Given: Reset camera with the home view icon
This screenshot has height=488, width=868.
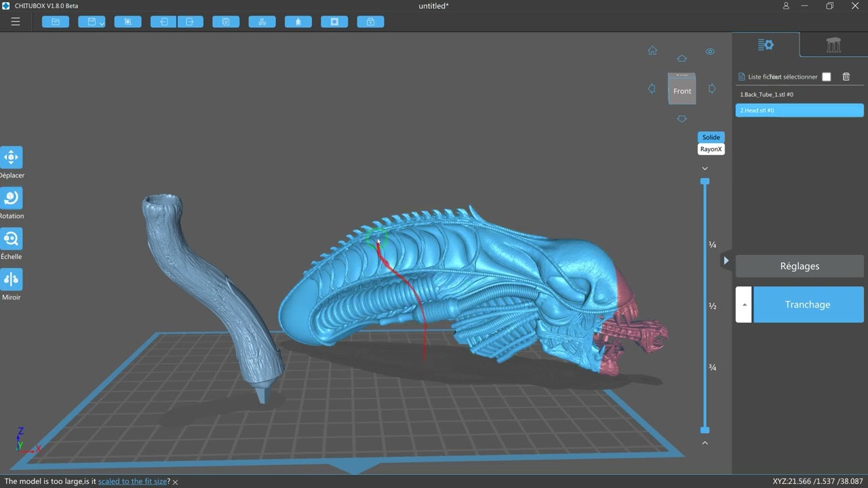Looking at the screenshot, I should click(652, 51).
